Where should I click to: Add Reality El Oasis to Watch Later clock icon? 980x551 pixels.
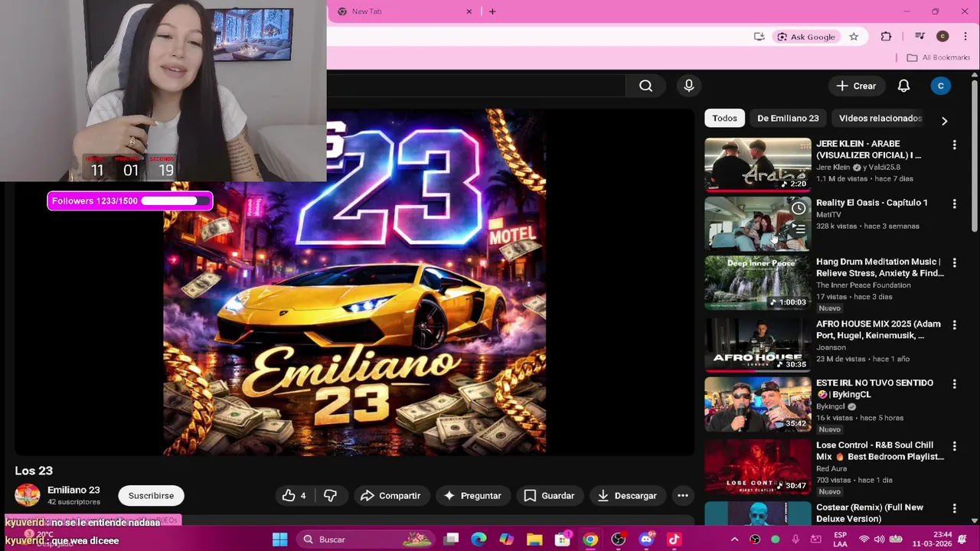pos(799,208)
